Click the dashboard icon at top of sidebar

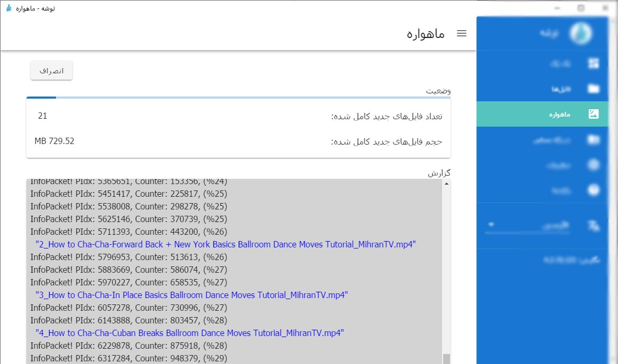coord(594,63)
